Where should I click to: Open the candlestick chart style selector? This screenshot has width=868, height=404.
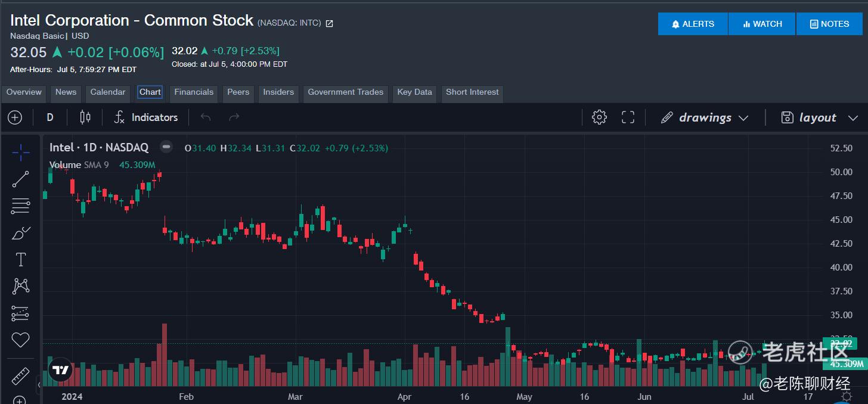click(x=85, y=117)
